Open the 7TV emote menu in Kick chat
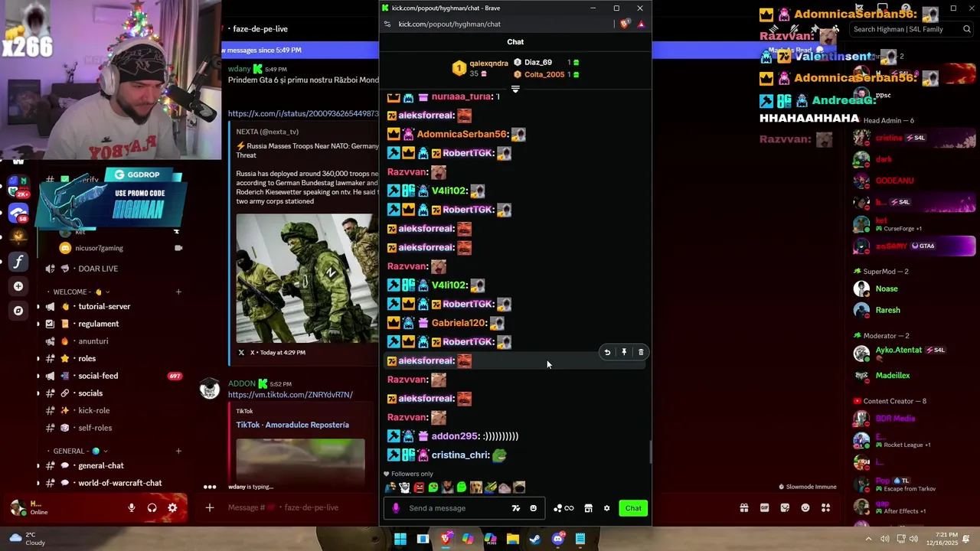Screen dimensions: 980x551 click(516, 508)
